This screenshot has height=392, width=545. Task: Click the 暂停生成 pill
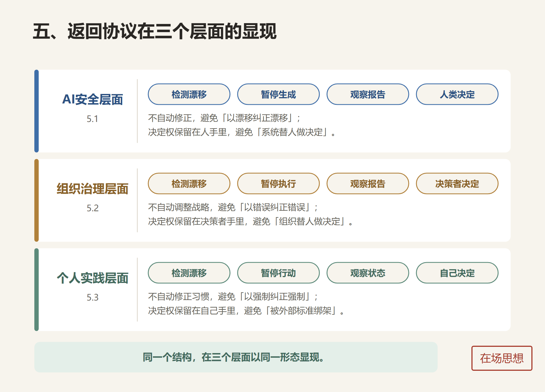278,94
